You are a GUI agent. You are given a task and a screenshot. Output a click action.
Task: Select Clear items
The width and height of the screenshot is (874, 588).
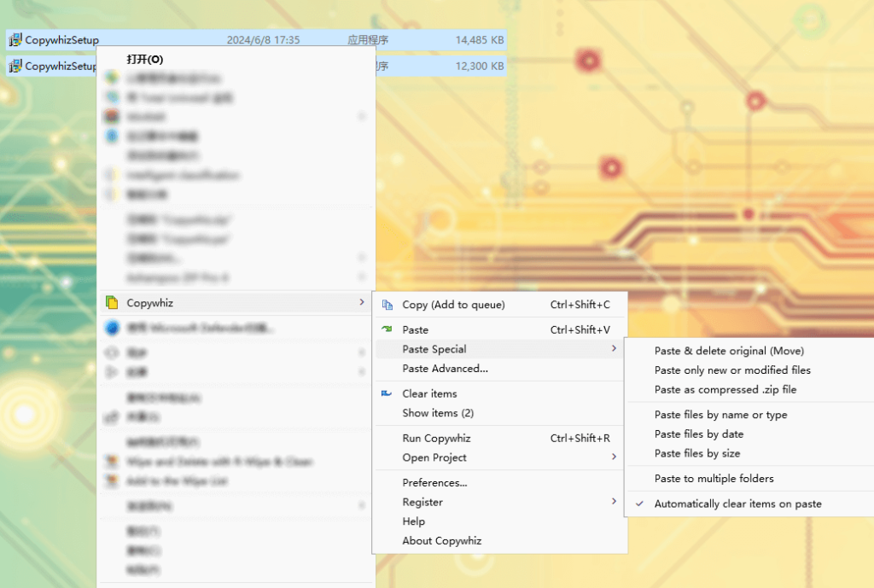[x=499, y=393]
